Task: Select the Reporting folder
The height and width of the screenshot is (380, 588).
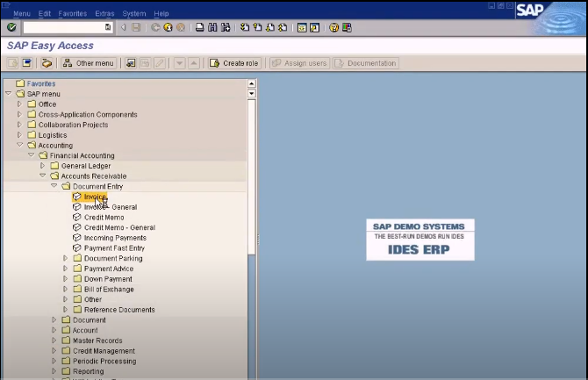Action: point(88,371)
